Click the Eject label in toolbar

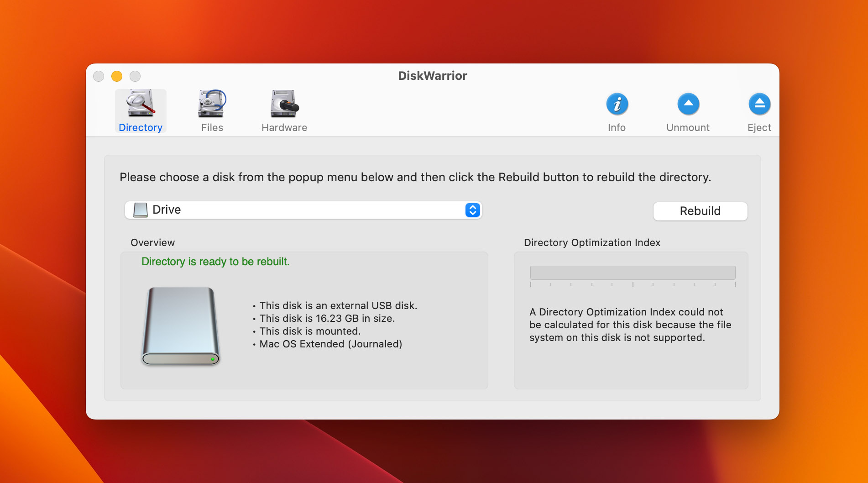pyautogui.click(x=759, y=128)
